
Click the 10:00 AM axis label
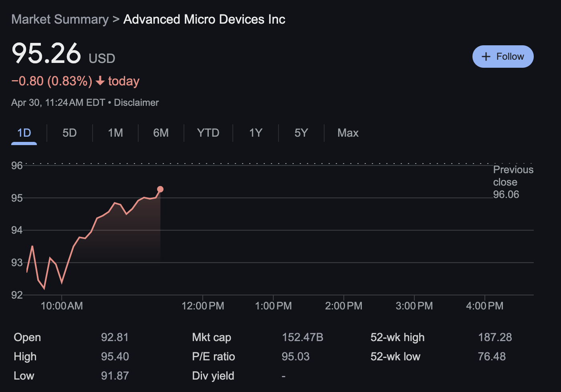(62, 306)
